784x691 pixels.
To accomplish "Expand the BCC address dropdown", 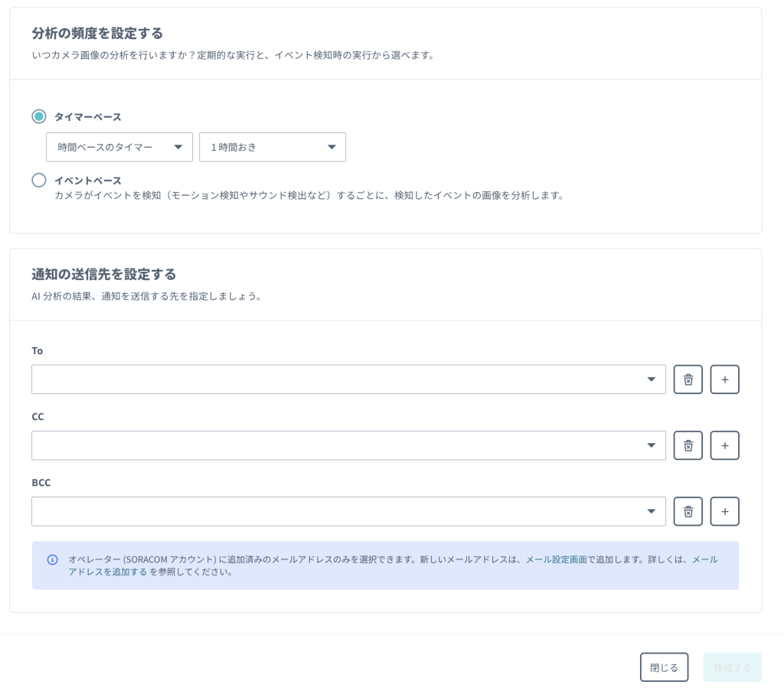I will coord(348,511).
